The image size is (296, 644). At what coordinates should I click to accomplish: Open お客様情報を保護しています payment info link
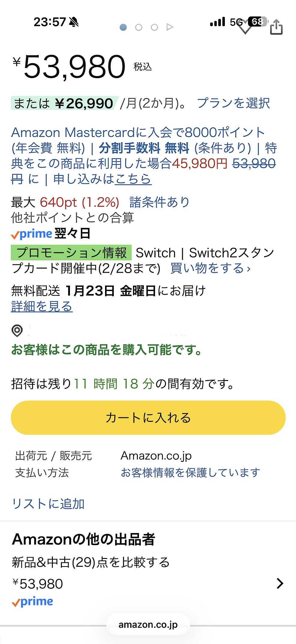click(x=190, y=473)
